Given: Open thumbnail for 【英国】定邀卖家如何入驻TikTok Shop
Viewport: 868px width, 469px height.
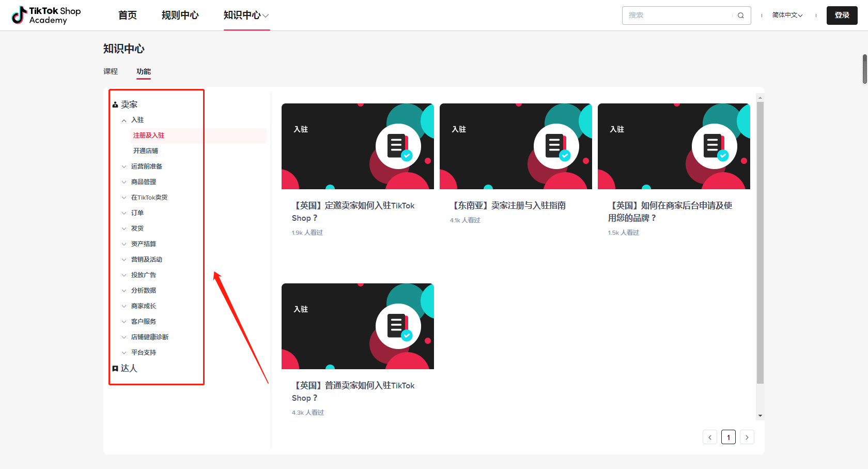Looking at the screenshot, I should click(358, 146).
